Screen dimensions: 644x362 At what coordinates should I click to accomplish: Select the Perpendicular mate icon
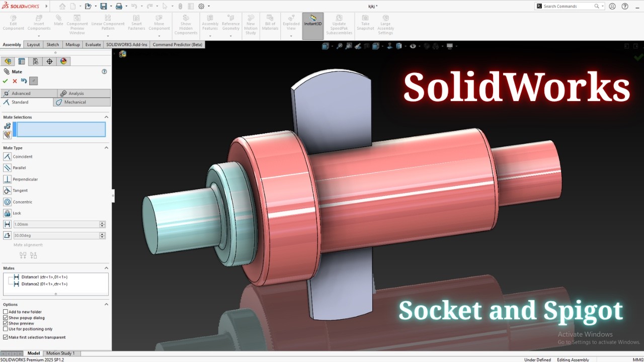click(x=7, y=179)
